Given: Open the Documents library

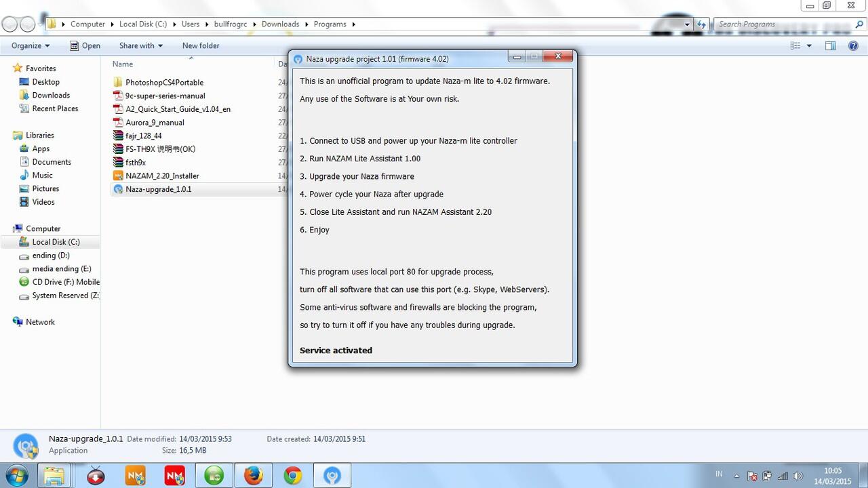Looking at the screenshot, I should (52, 162).
